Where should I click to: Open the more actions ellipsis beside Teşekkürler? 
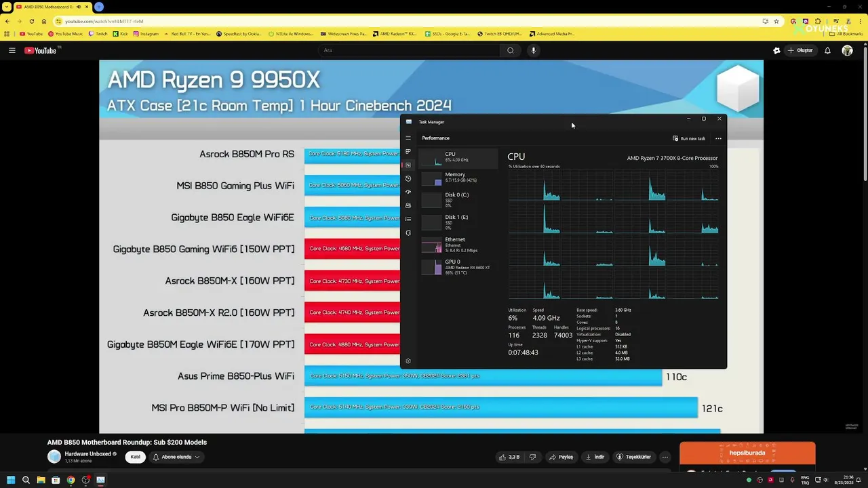pyautogui.click(x=665, y=457)
